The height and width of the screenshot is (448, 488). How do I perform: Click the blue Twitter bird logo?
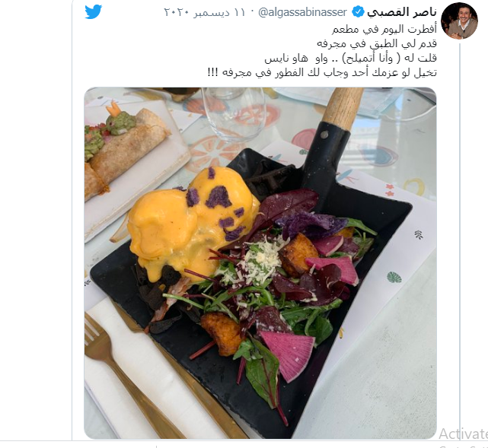[94, 11]
